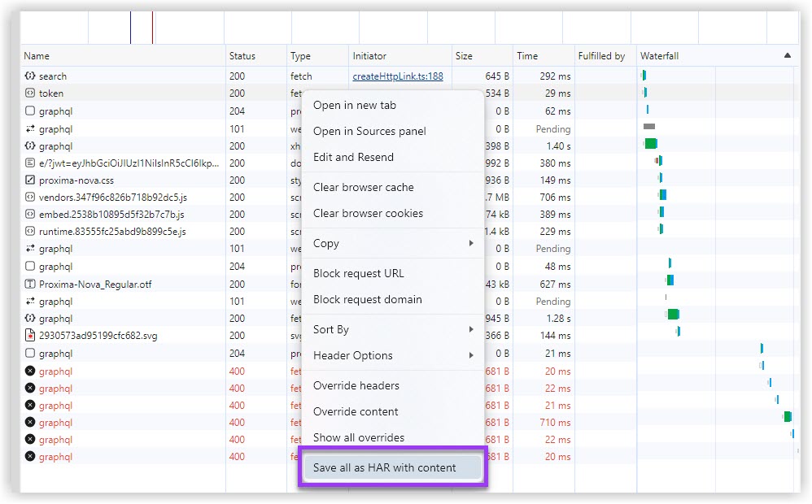Sort by the Size column header
812x504 pixels.
tap(482, 56)
